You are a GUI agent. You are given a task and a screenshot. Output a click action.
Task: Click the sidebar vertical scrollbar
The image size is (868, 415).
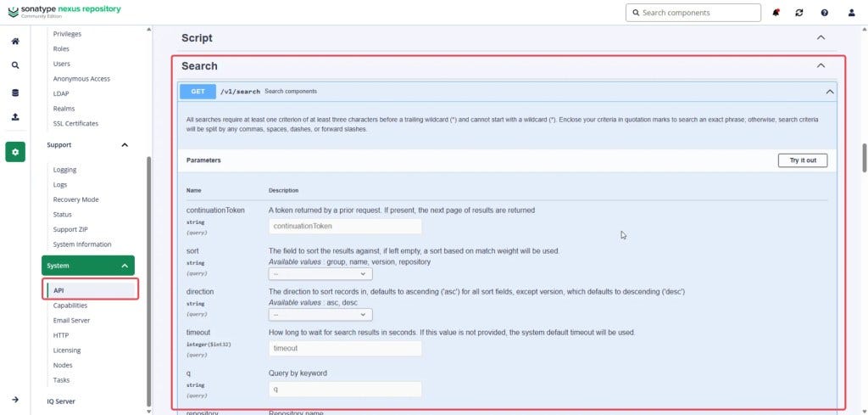click(148, 282)
